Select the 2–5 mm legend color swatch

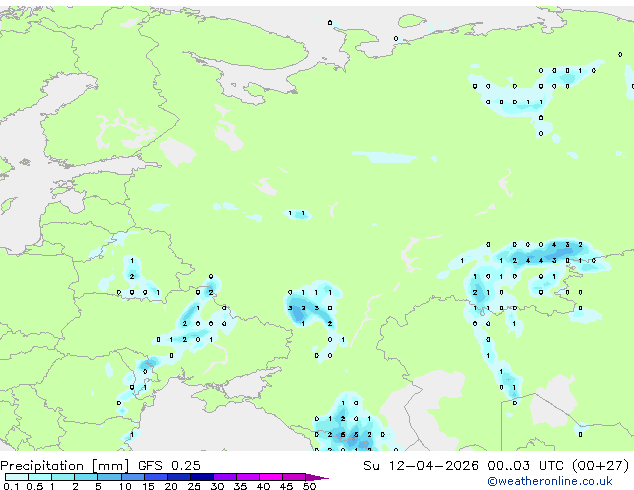[86, 477]
